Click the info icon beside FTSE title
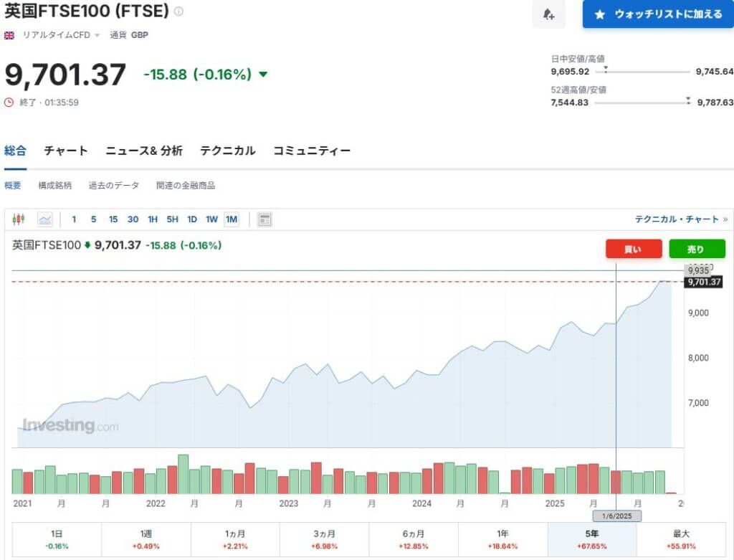734x560 pixels. pyautogui.click(x=178, y=11)
